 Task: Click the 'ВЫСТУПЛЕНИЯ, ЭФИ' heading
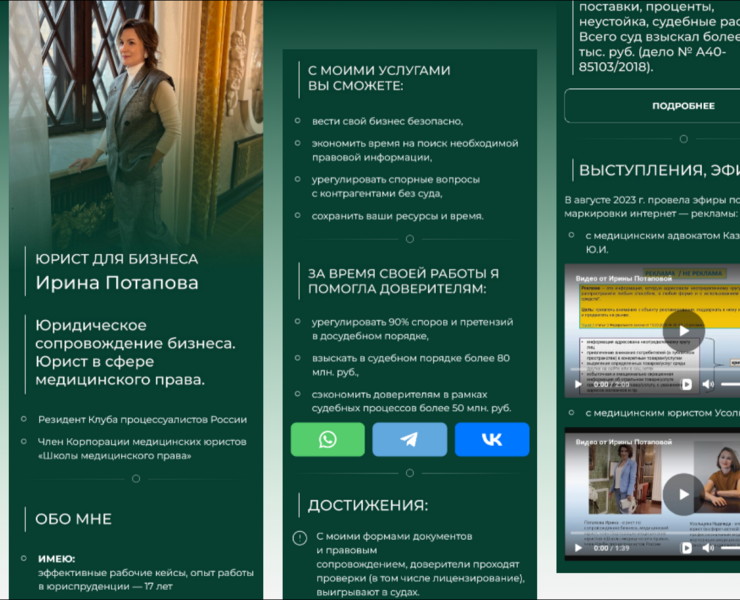coord(659,170)
